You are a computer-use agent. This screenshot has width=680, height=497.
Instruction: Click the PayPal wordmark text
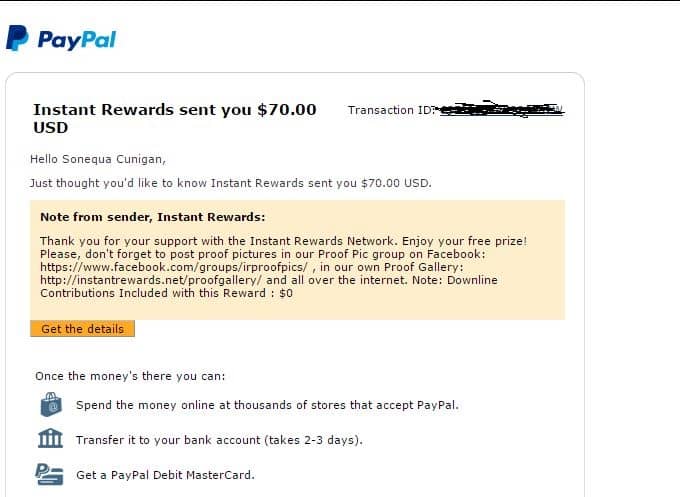coord(77,40)
